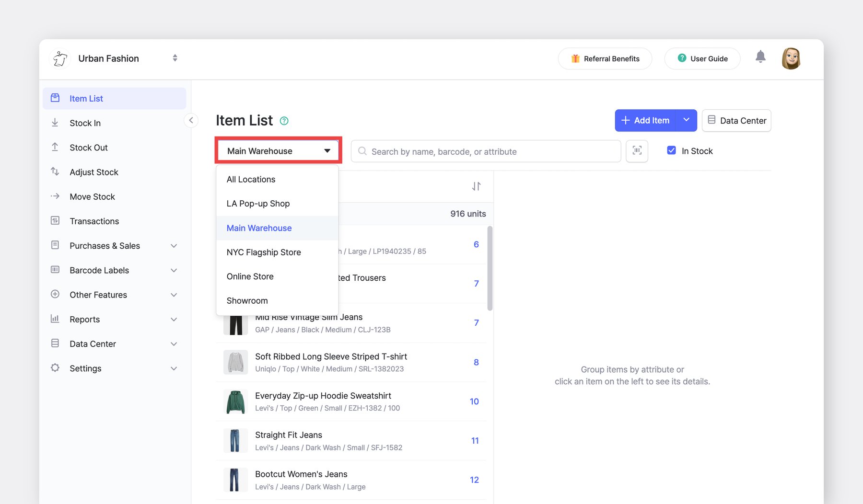Expand the Purchases & Sales section
863x504 pixels.
[174, 246]
